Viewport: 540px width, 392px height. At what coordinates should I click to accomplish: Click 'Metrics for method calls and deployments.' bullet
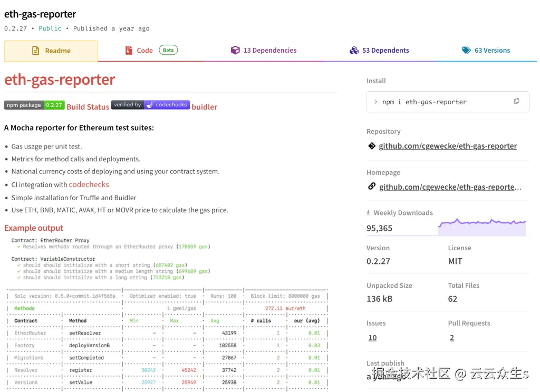tap(76, 159)
